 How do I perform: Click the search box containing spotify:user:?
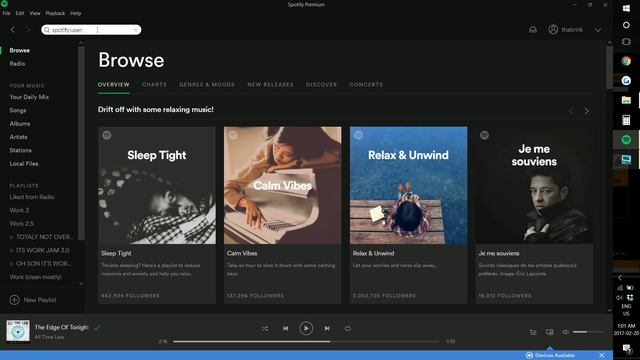[x=91, y=30]
